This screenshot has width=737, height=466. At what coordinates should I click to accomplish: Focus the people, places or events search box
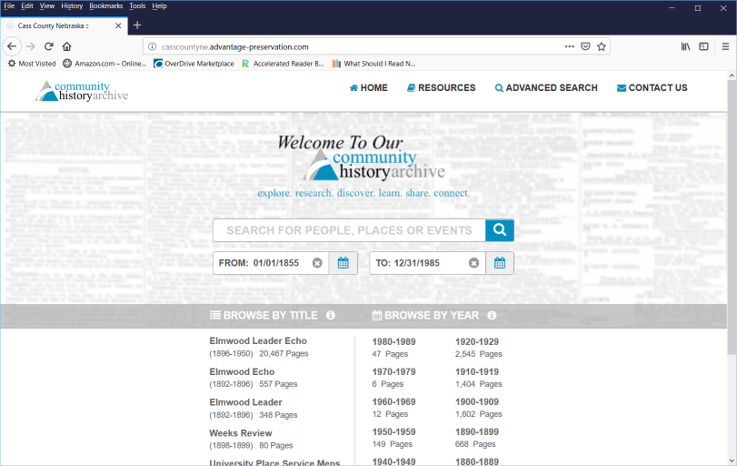(349, 230)
